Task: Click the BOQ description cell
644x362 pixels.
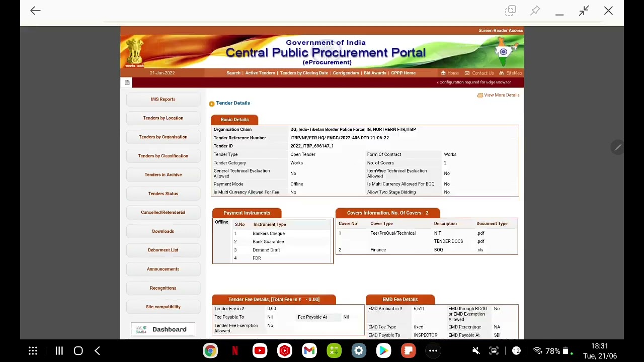Action: [x=438, y=250]
